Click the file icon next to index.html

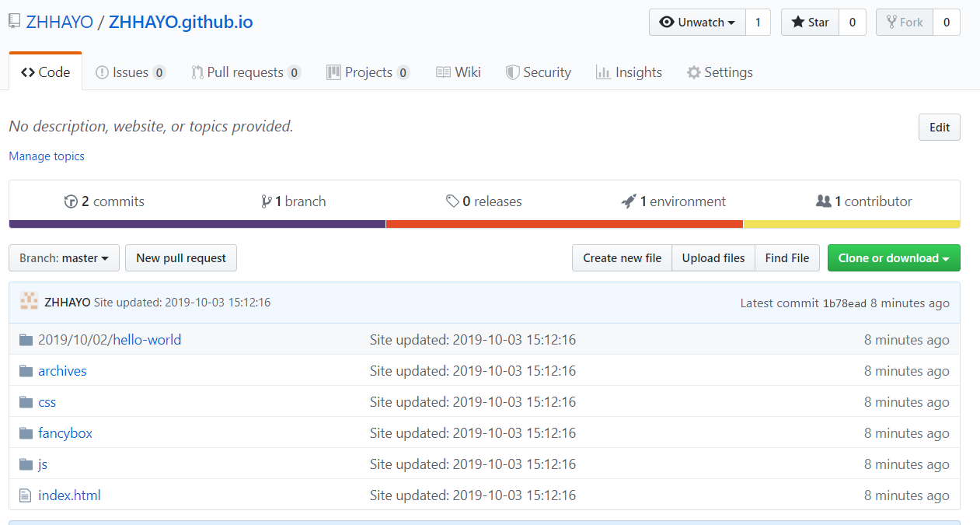tap(25, 495)
